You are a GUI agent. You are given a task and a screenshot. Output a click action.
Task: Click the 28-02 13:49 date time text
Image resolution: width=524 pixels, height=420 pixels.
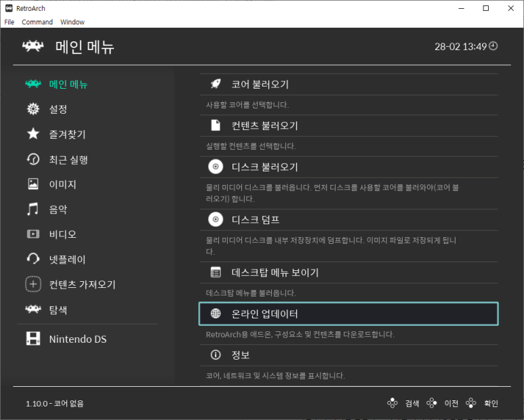click(x=460, y=47)
